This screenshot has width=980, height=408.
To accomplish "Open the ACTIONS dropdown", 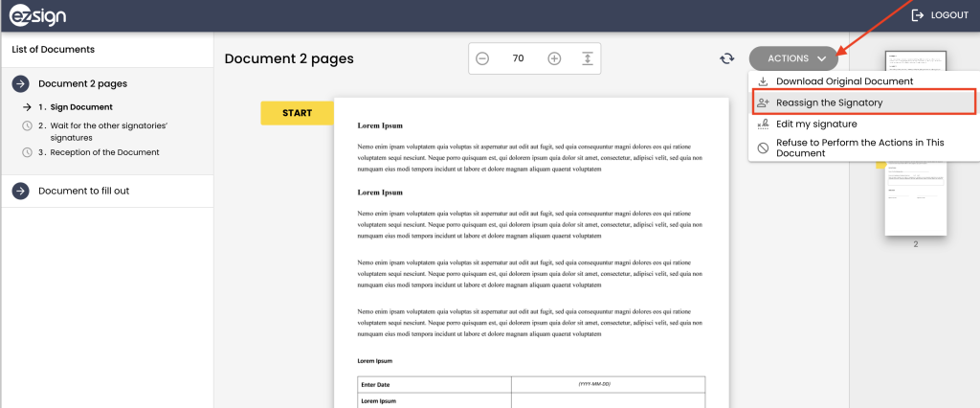I will point(793,58).
